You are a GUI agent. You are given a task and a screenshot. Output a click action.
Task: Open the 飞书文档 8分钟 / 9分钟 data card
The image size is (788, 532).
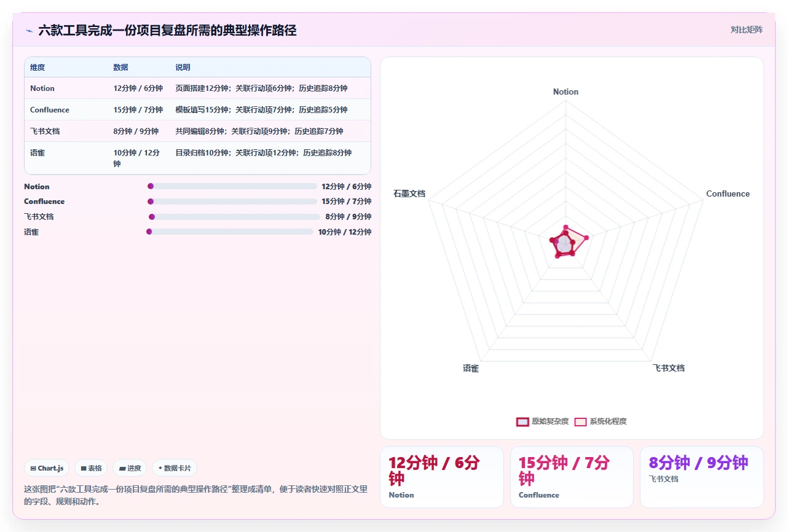(x=701, y=477)
